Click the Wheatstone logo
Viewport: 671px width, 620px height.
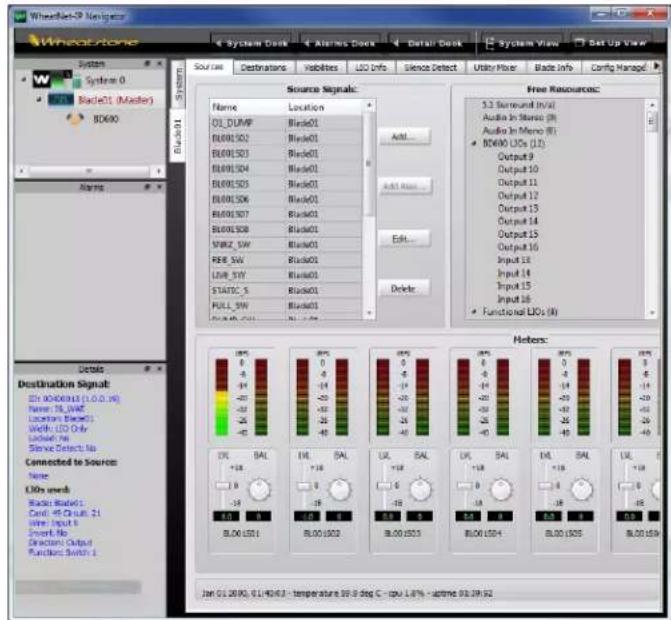(84, 42)
